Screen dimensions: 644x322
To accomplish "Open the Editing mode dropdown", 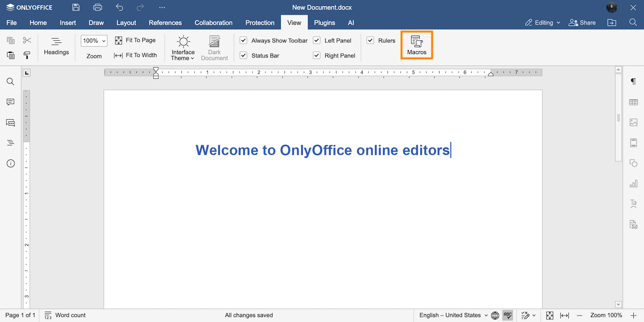I will [543, 23].
